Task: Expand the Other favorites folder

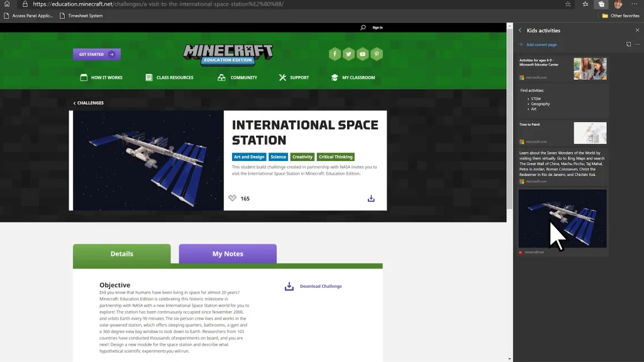Action: (621, 16)
